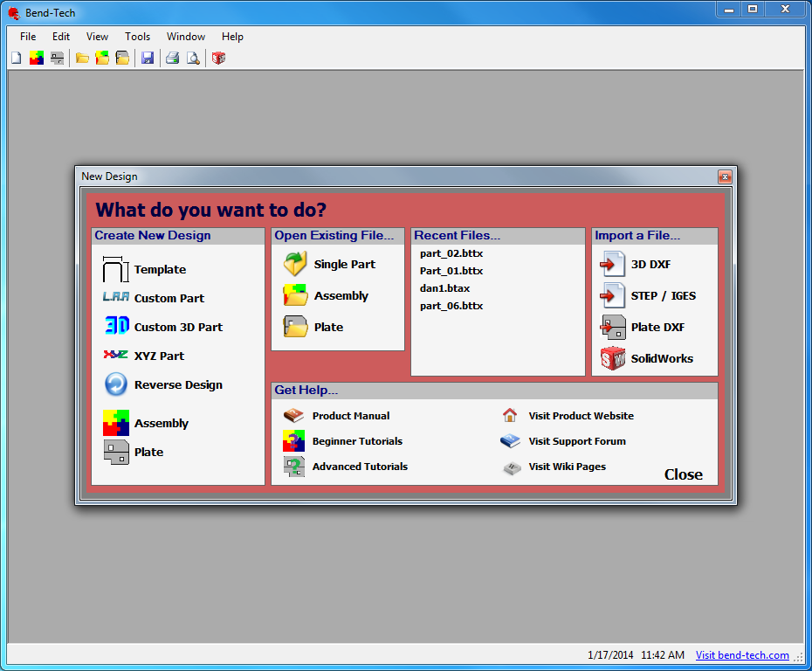Select the Custom Part label

pyautogui.click(x=169, y=299)
